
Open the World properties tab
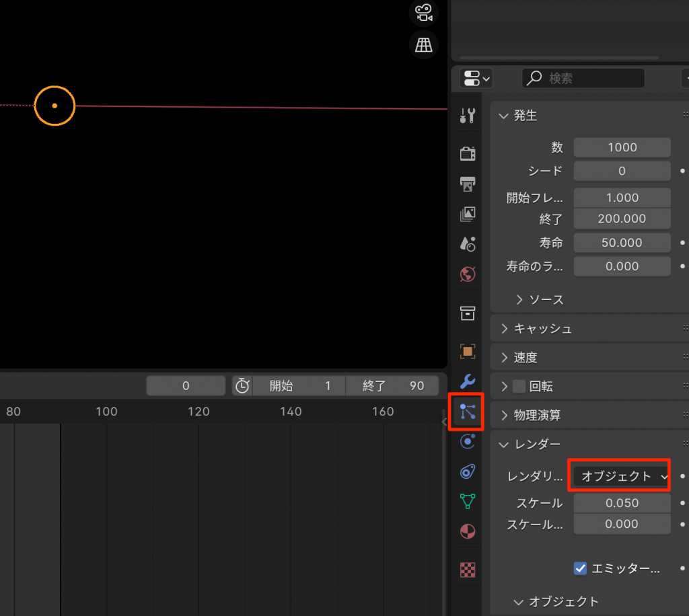467,274
